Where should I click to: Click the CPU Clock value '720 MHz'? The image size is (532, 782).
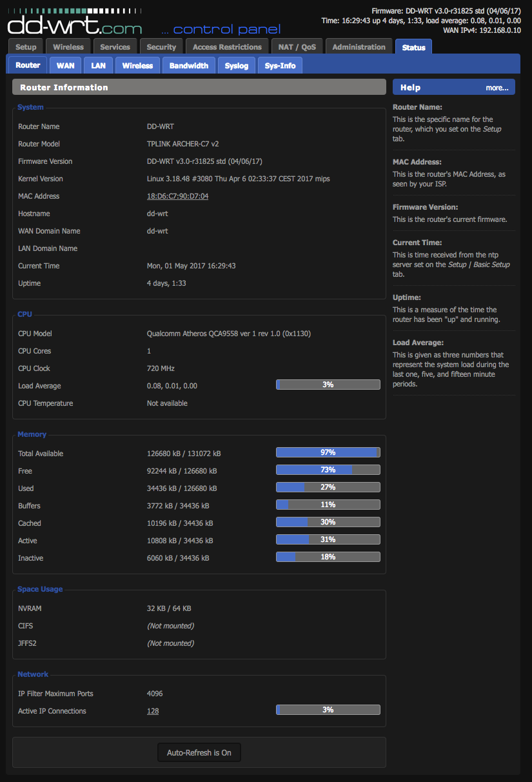[x=161, y=368]
